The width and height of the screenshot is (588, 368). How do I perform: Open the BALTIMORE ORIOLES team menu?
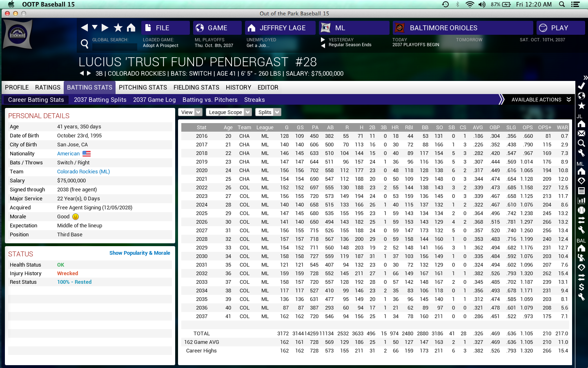[463, 28]
